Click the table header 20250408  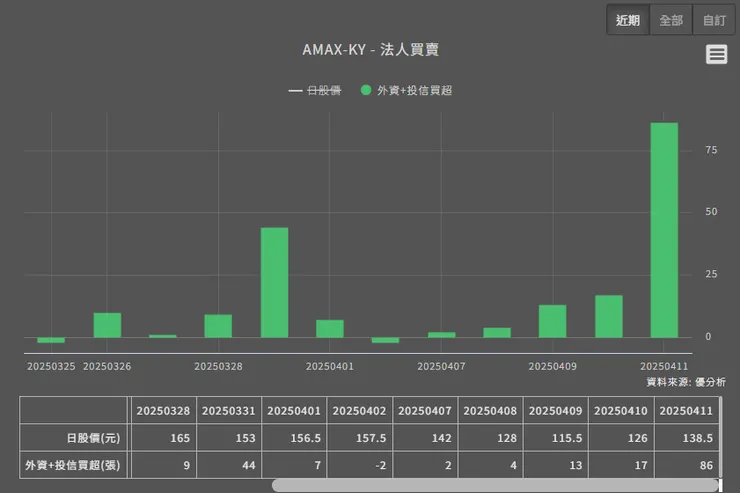click(x=490, y=411)
